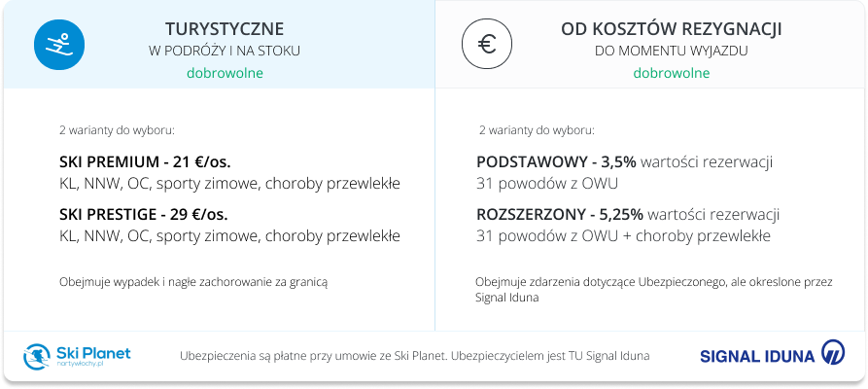Click the W PODRÓŻY I NA STOKU subtitle
This screenshot has height=389, width=868.
pyautogui.click(x=225, y=52)
